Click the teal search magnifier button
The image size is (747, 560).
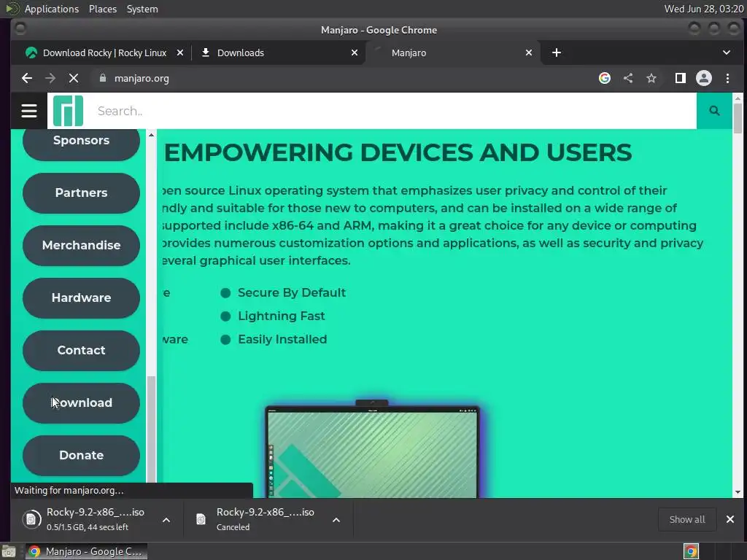pos(714,111)
